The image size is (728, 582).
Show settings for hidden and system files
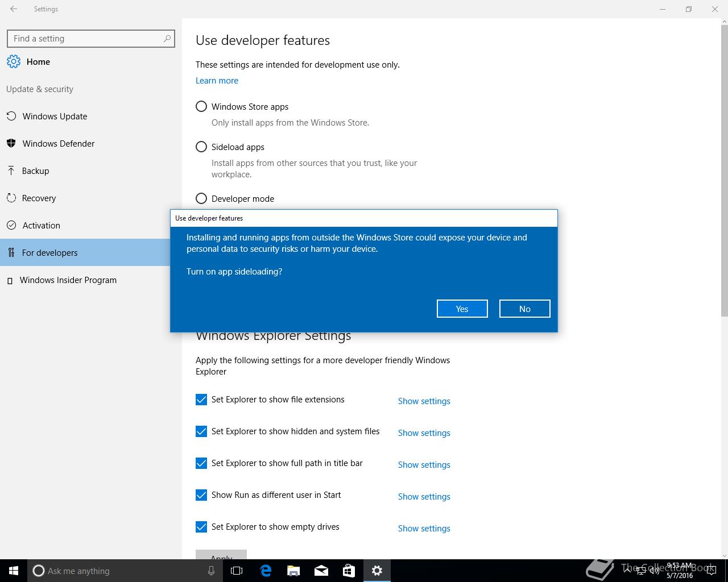click(x=424, y=433)
